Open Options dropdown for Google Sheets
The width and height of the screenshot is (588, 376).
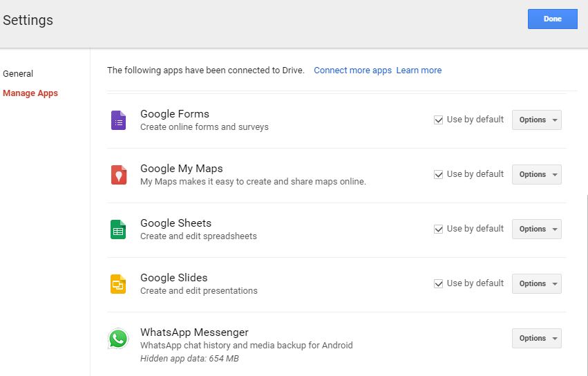pyautogui.click(x=536, y=229)
